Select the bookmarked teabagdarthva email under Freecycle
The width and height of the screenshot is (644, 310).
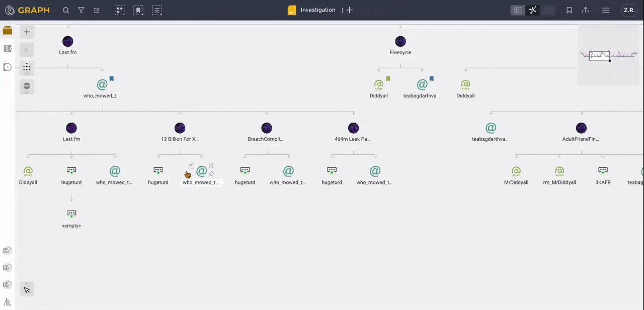[x=422, y=84]
